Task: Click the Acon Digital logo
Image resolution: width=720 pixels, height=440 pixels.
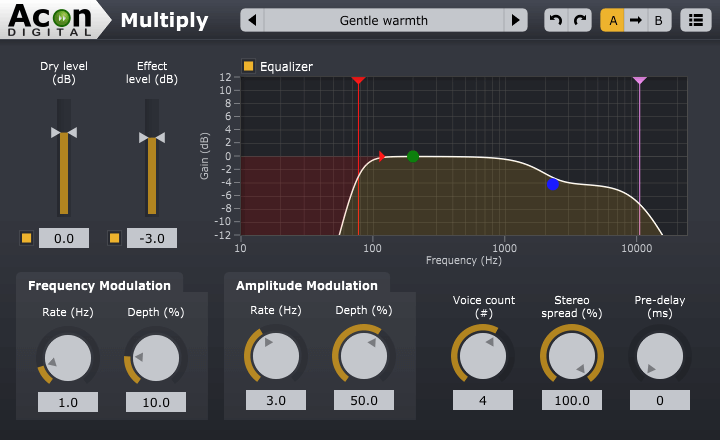Action: [50, 20]
